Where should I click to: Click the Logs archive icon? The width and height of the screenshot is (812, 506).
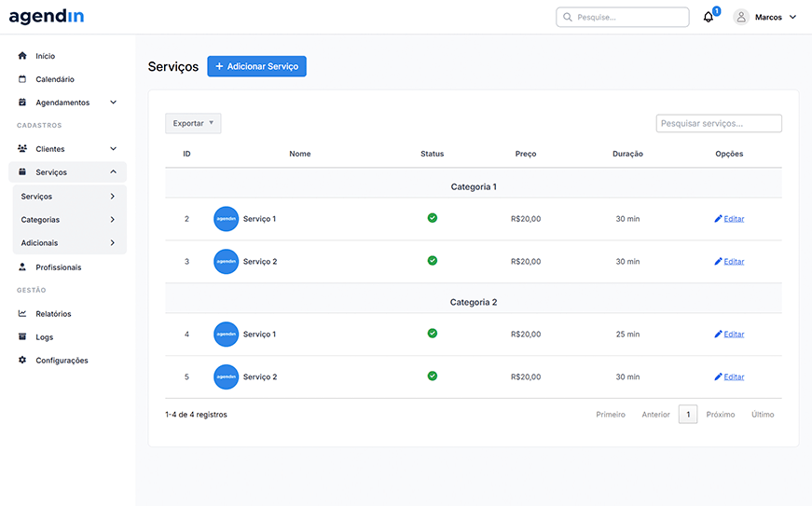coord(22,336)
